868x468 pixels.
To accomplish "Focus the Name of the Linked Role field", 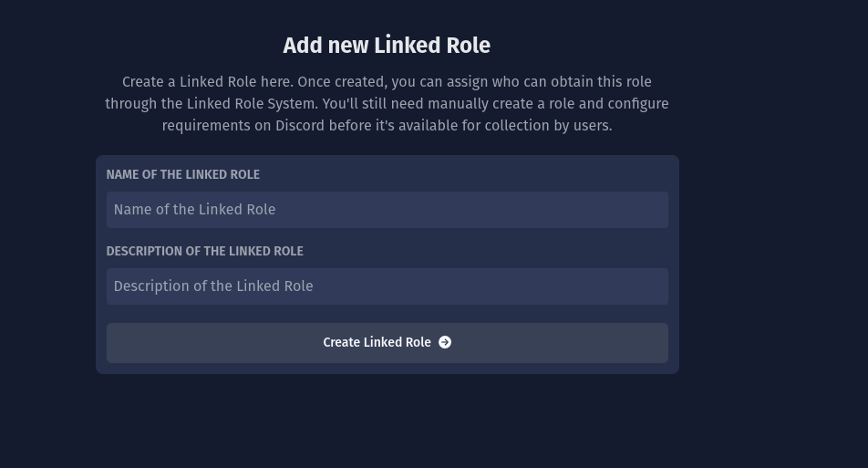I will click(387, 210).
